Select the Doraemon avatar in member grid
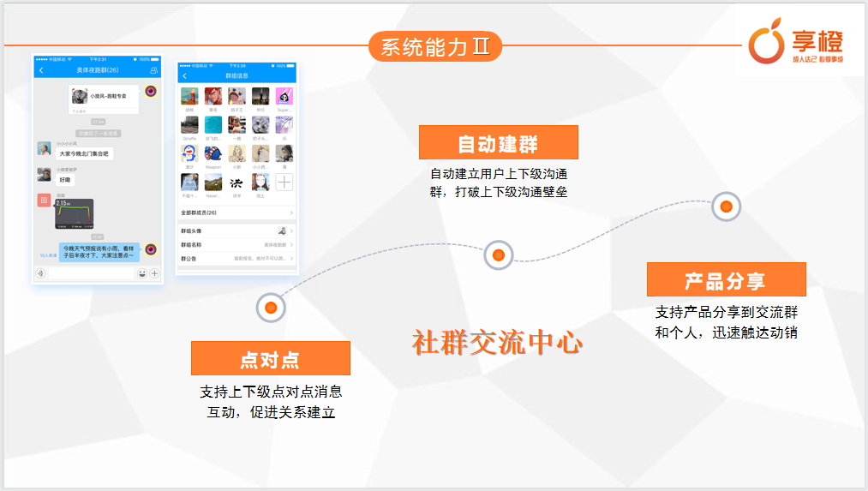The image size is (868, 491). (189, 153)
